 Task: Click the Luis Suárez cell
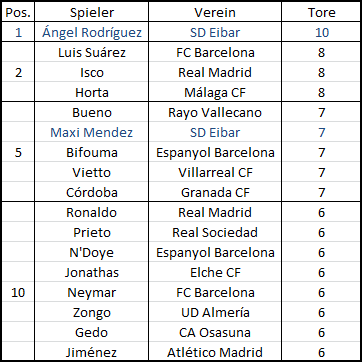click(92, 52)
